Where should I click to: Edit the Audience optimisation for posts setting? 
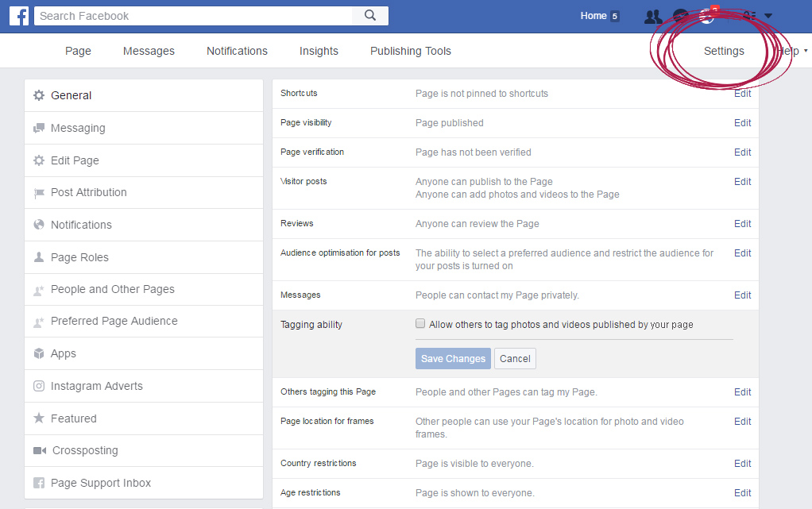click(x=743, y=253)
